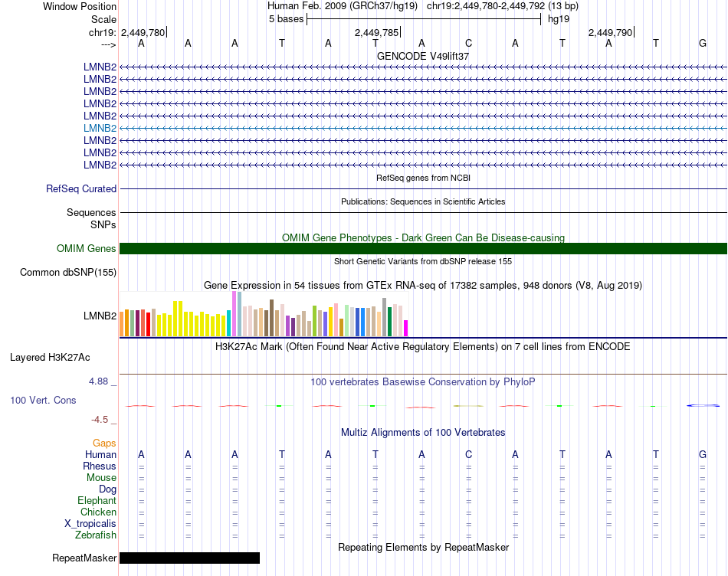728x576 pixels.
Task: Click the Sequences track label
Action: click(91, 213)
